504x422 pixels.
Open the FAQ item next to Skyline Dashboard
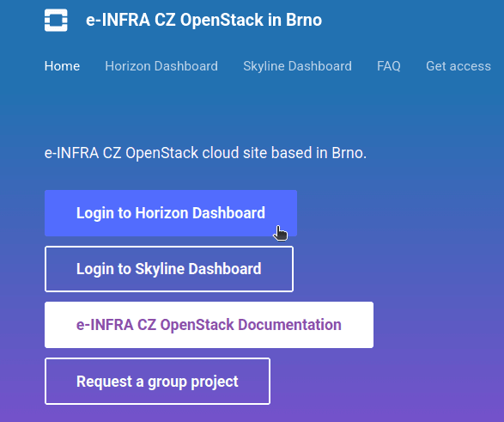point(389,66)
